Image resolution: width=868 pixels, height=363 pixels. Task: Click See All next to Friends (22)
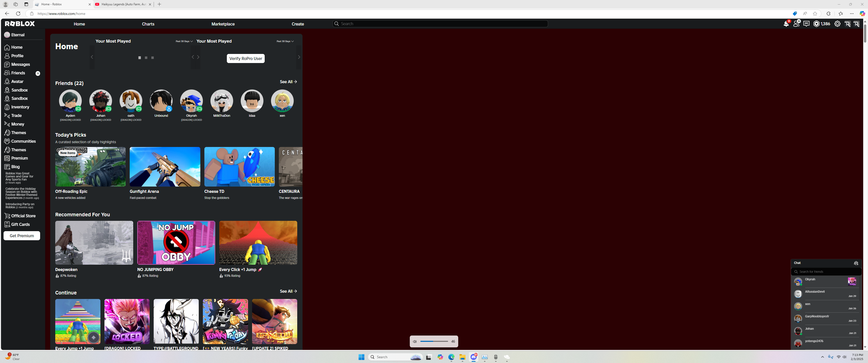click(x=288, y=82)
